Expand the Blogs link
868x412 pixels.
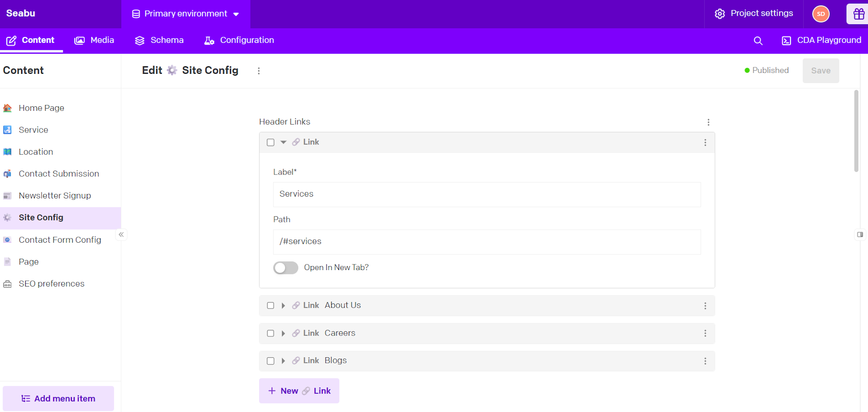click(x=283, y=361)
